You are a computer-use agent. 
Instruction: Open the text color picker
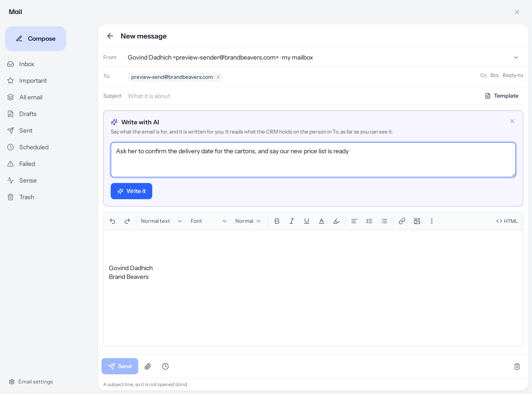[321, 221]
